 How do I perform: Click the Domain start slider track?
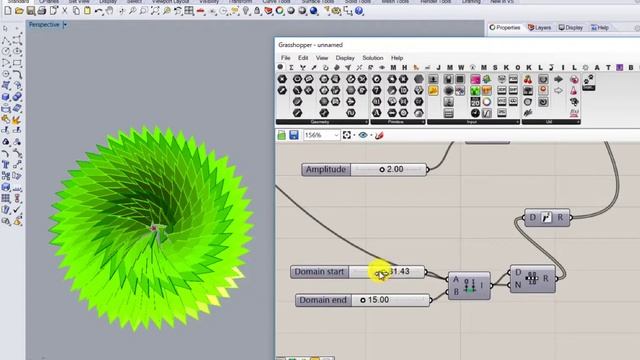click(x=386, y=272)
